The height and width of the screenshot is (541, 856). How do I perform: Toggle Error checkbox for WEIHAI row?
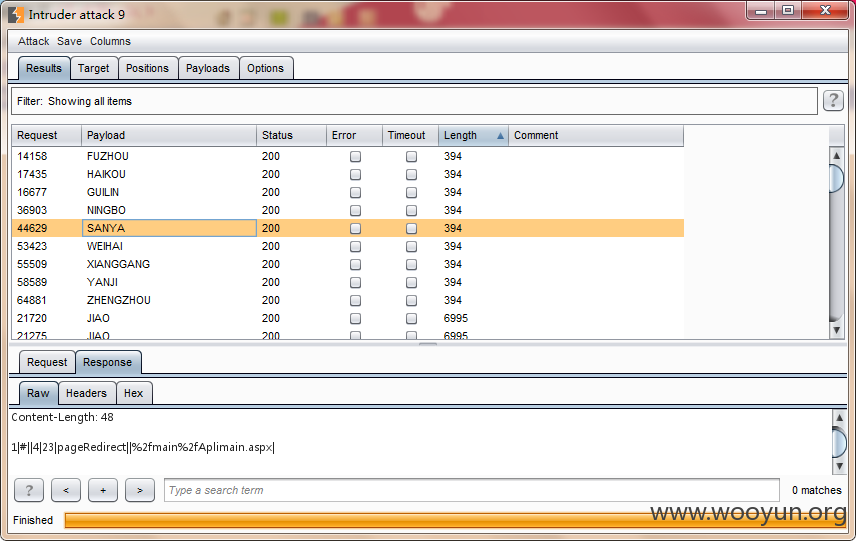(x=355, y=246)
